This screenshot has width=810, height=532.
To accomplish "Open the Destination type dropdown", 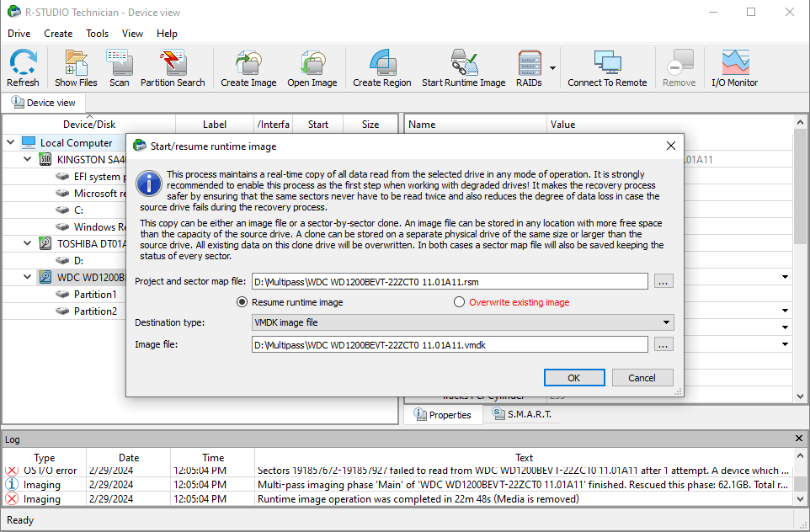I will pyautogui.click(x=463, y=322).
